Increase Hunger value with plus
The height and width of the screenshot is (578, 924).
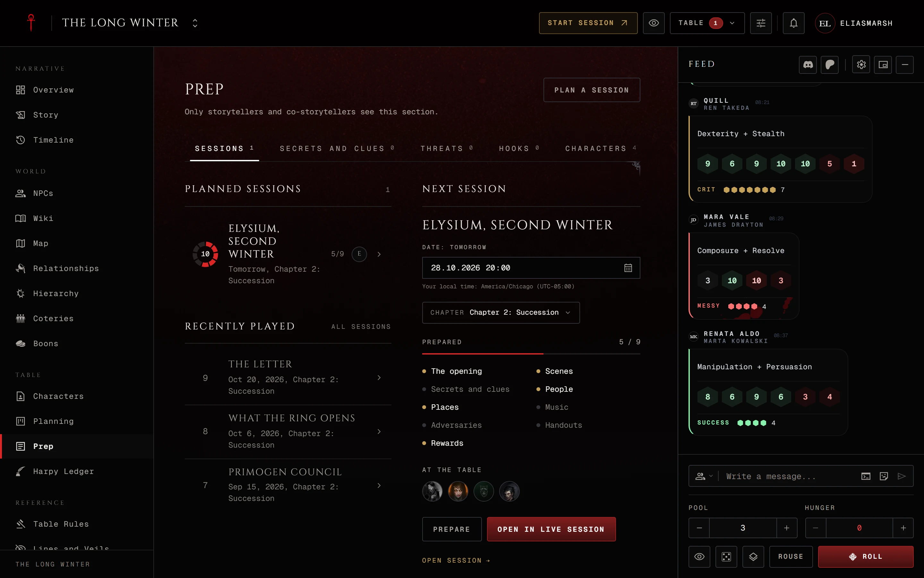pyautogui.click(x=903, y=528)
